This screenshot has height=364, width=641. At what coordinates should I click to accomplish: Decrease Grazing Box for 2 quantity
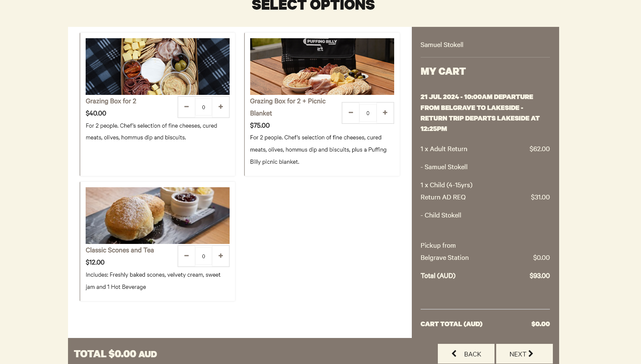tap(186, 107)
